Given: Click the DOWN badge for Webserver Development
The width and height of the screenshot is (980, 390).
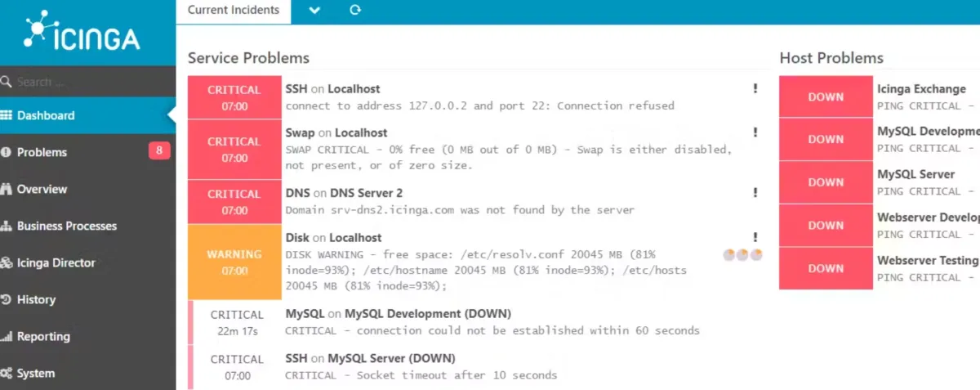Looking at the screenshot, I should point(826,225).
